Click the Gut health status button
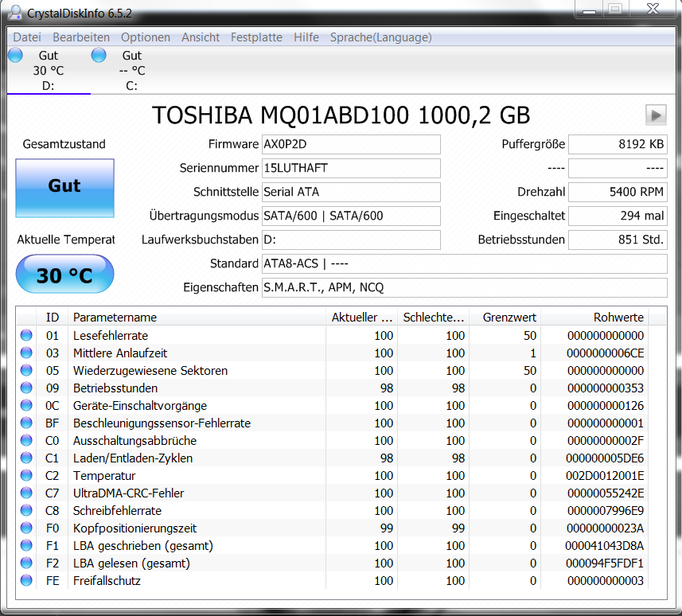 click(64, 186)
